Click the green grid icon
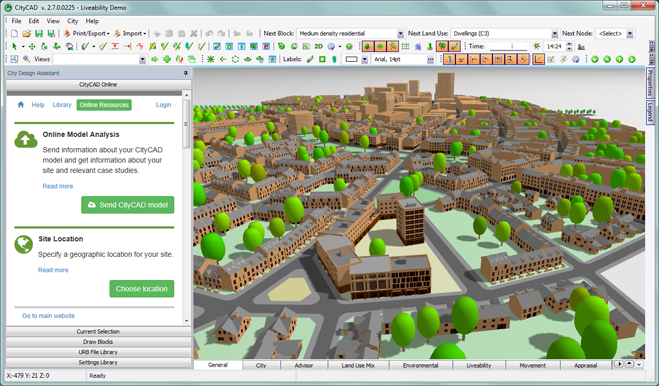This screenshot has height=386, width=659. tap(405, 46)
